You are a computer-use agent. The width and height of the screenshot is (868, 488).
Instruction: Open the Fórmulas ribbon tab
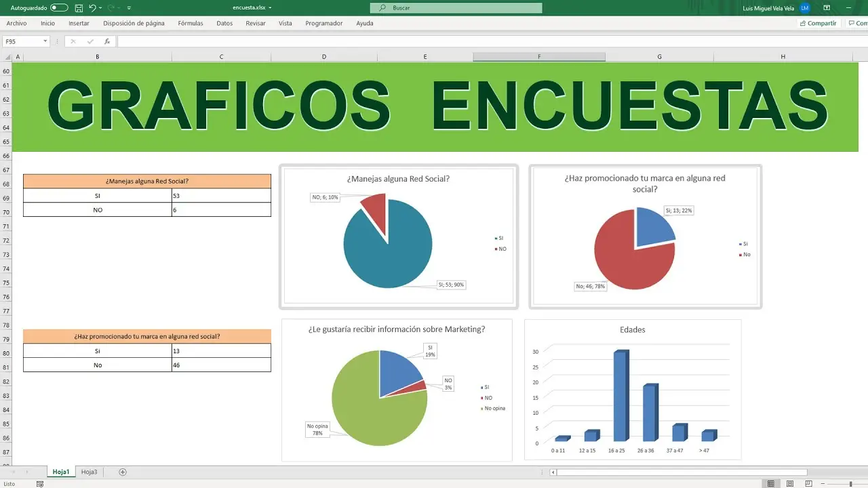click(191, 23)
